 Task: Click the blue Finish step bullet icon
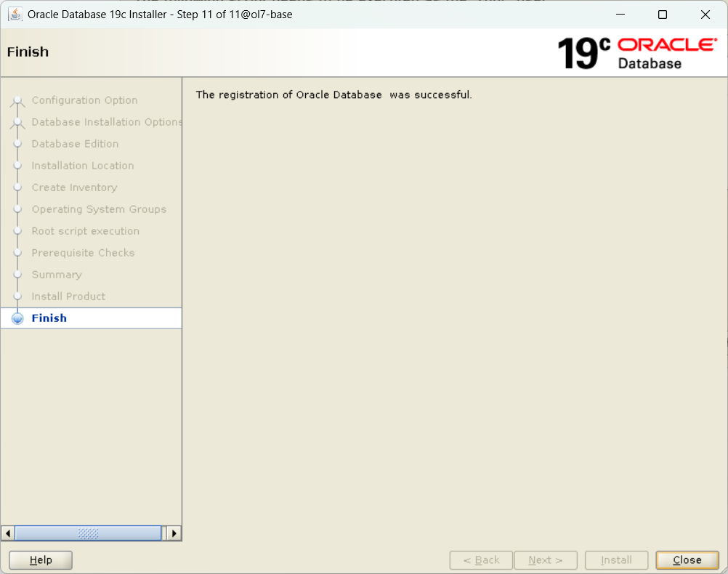tap(17, 318)
